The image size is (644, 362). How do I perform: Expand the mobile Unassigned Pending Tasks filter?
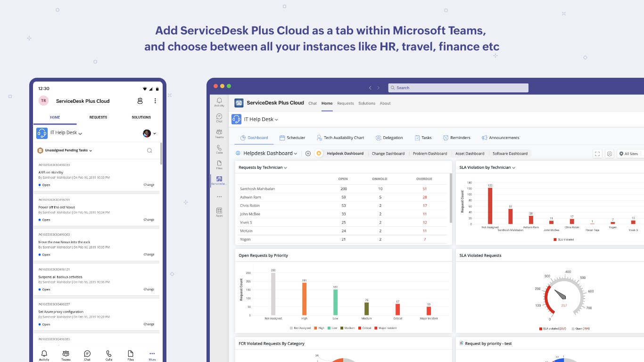[91, 151]
